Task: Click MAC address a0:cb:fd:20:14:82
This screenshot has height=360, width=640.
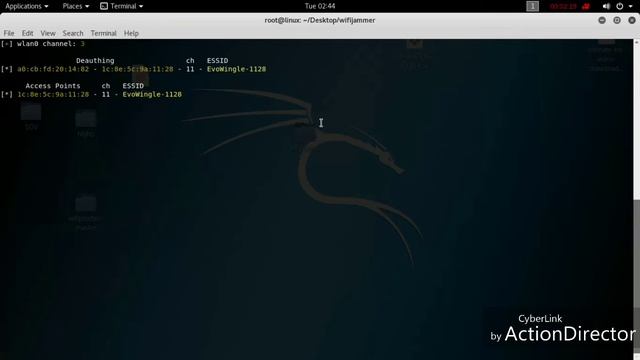Action: click(x=53, y=69)
